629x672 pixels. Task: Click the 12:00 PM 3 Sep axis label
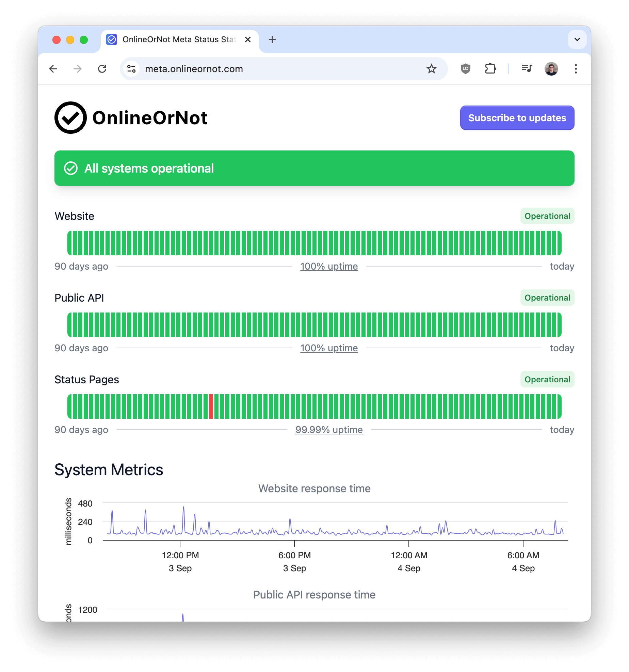click(x=180, y=562)
